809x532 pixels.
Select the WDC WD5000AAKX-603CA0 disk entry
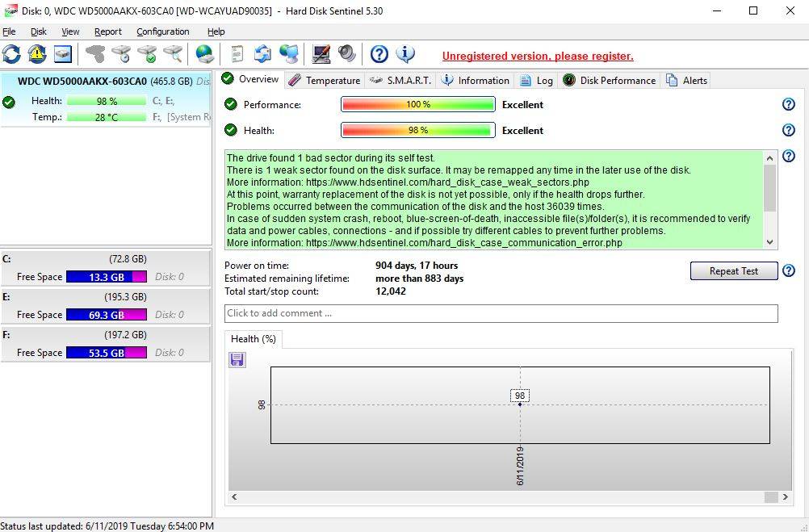pos(106,99)
